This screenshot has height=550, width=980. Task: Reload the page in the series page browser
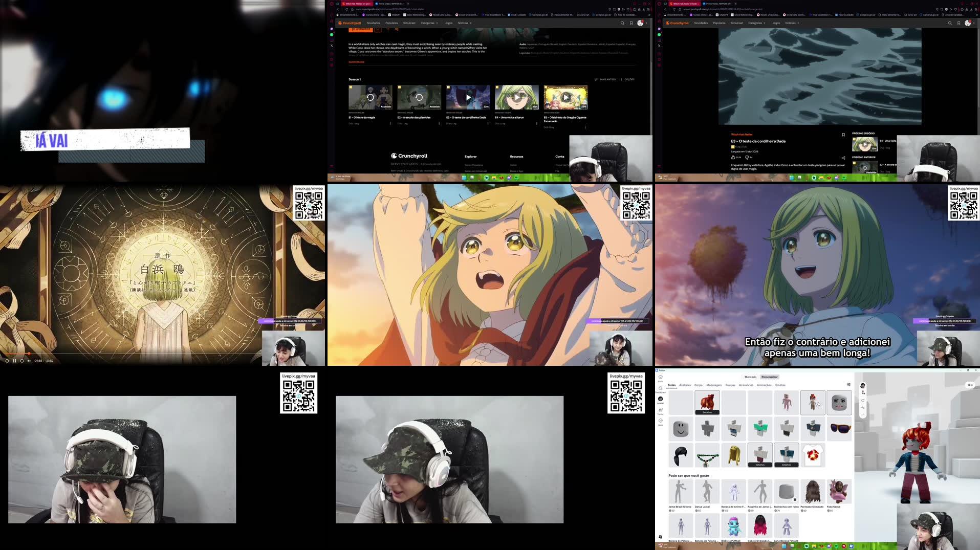[346, 9]
